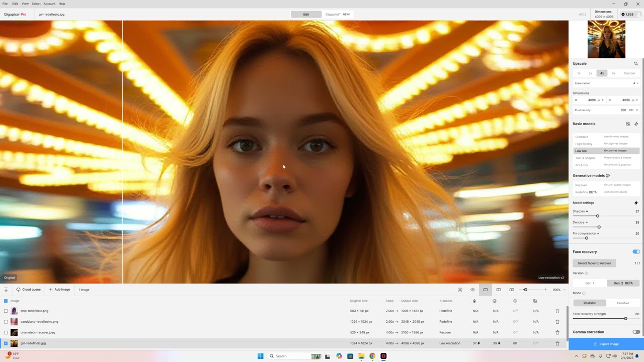Toggle the original preview eye icon

[472, 290]
